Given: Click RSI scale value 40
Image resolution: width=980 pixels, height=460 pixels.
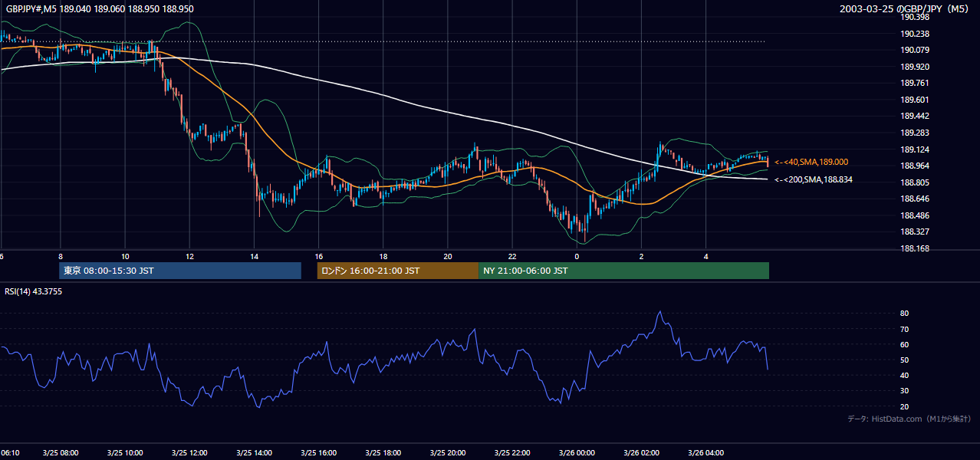Looking at the screenshot, I should point(904,375).
